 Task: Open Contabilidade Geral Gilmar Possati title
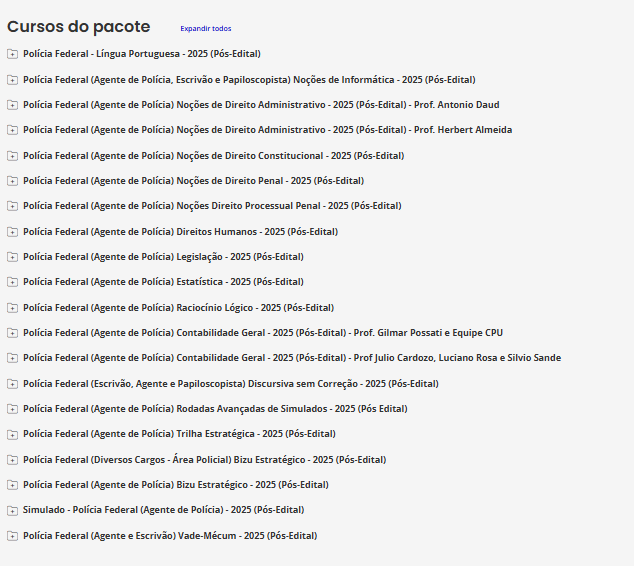[263, 333]
